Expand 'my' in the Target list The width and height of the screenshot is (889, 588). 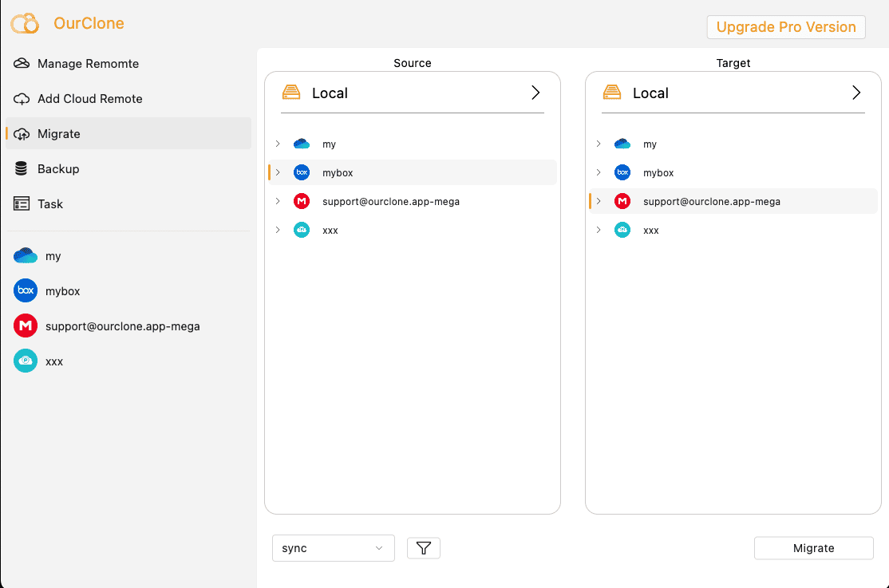click(599, 144)
